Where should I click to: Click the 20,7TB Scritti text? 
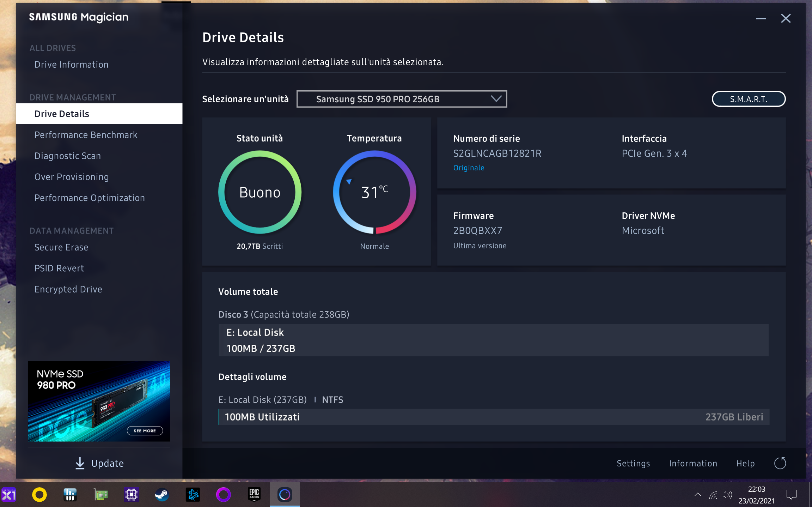coord(260,246)
